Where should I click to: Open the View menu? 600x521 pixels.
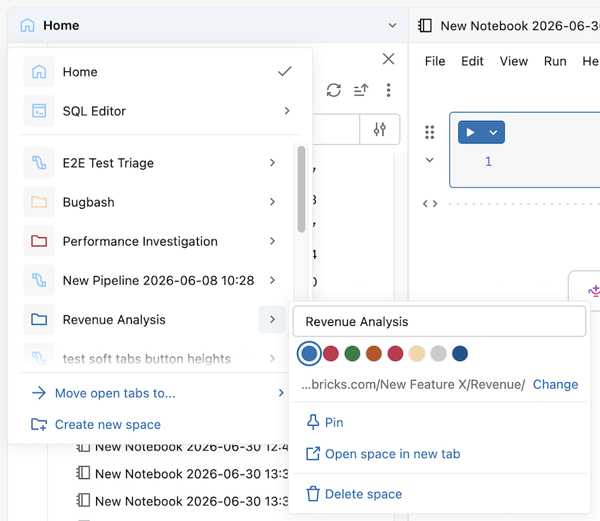[514, 61]
